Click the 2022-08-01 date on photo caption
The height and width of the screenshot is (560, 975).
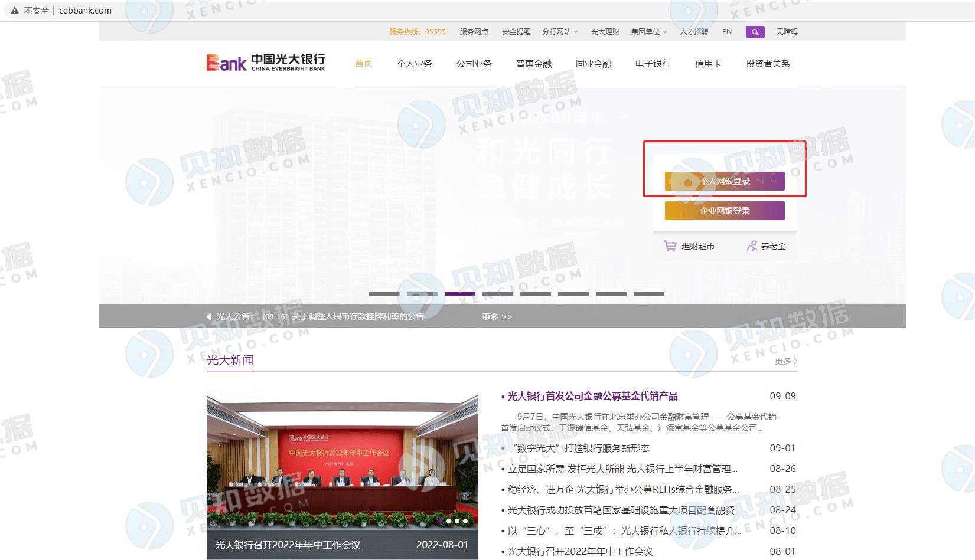[442, 545]
